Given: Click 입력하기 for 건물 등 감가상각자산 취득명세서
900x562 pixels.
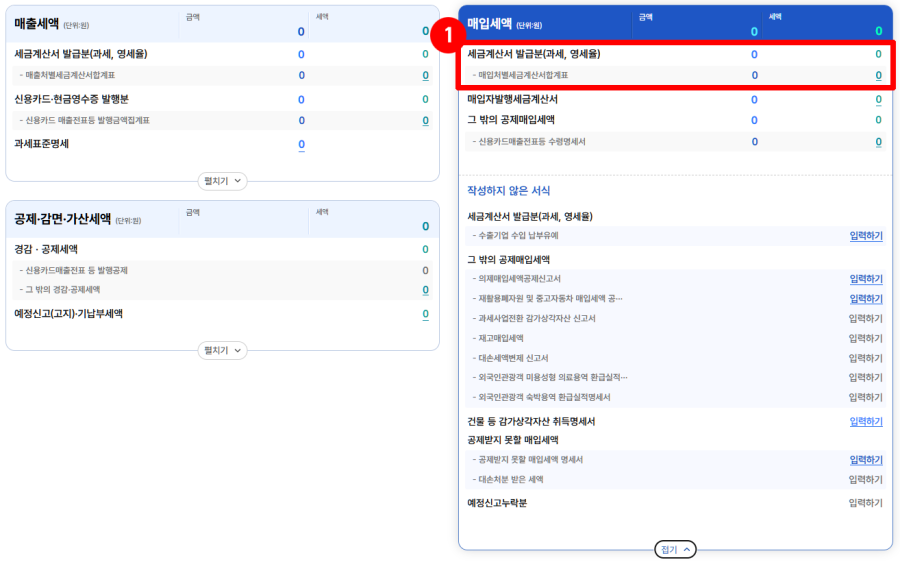Looking at the screenshot, I should [x=865, y=422].
